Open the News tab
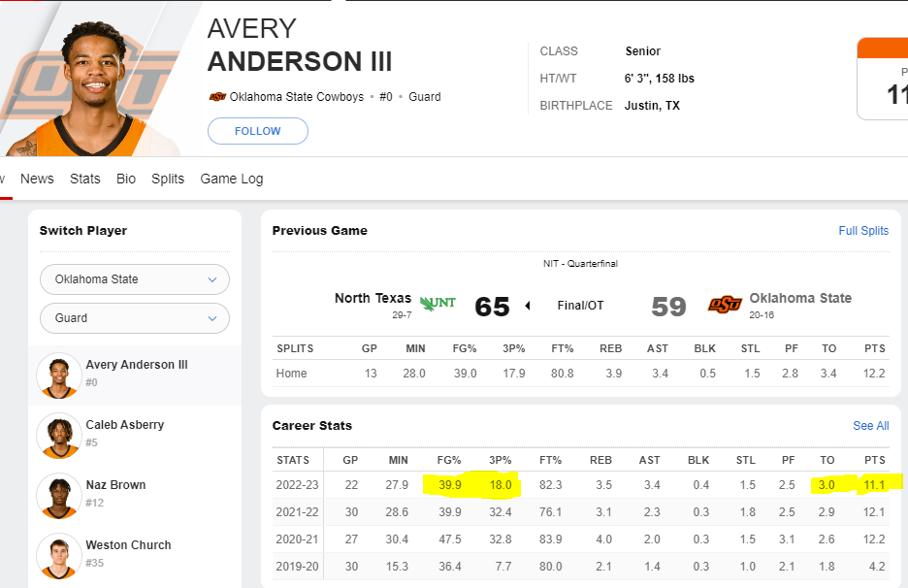This screenshot has height=588, width=908. click(x=37, y=179)
